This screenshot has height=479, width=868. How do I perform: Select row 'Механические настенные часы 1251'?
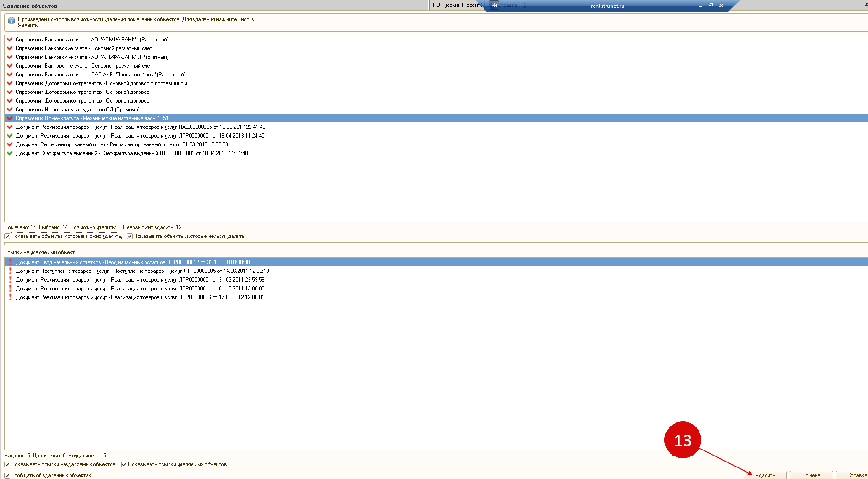coord(436,118)
